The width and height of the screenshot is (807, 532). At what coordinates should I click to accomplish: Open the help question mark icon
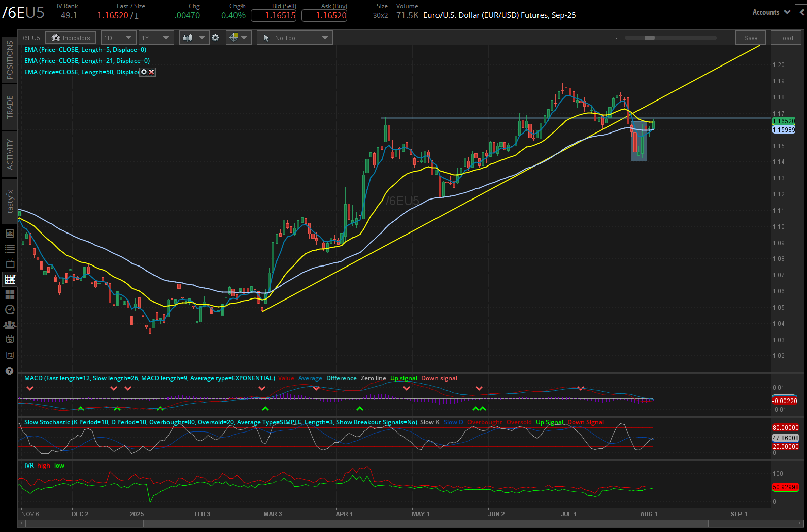point(9,371)
